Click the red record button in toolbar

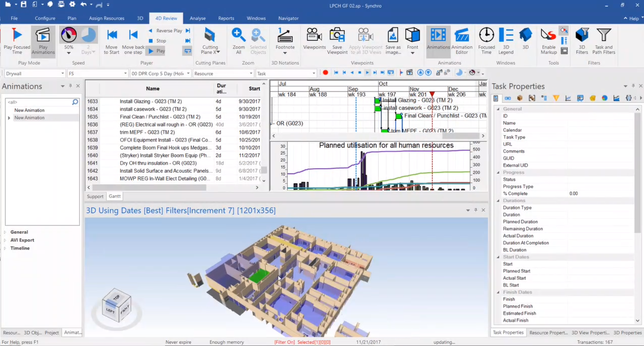325,73
